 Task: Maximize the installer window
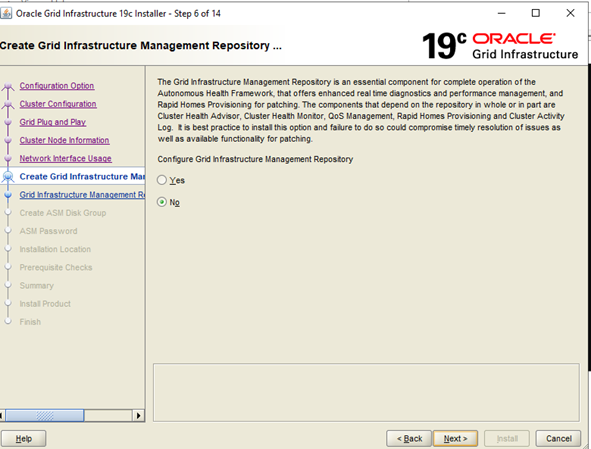pos(536,13)
